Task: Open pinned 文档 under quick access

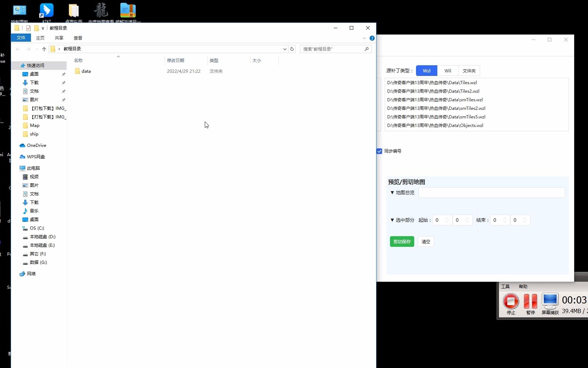Action: coord(34,91)
